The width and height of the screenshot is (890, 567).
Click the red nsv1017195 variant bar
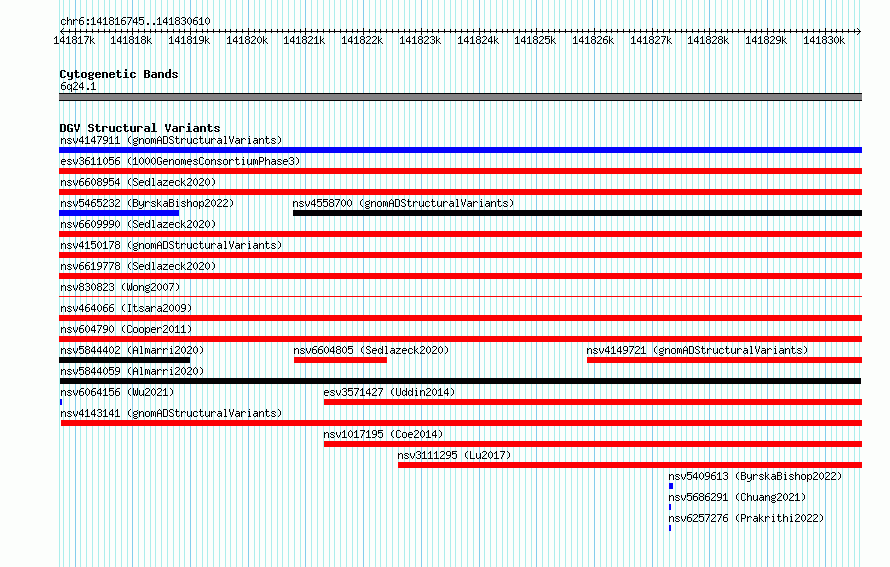(x=593, y=444)
